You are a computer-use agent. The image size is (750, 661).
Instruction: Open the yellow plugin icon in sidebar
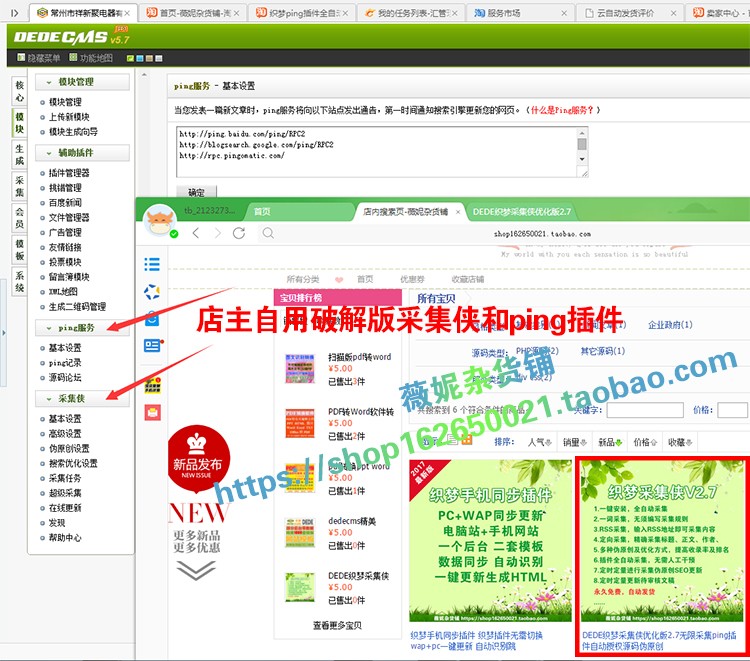[x=153, y=385]
